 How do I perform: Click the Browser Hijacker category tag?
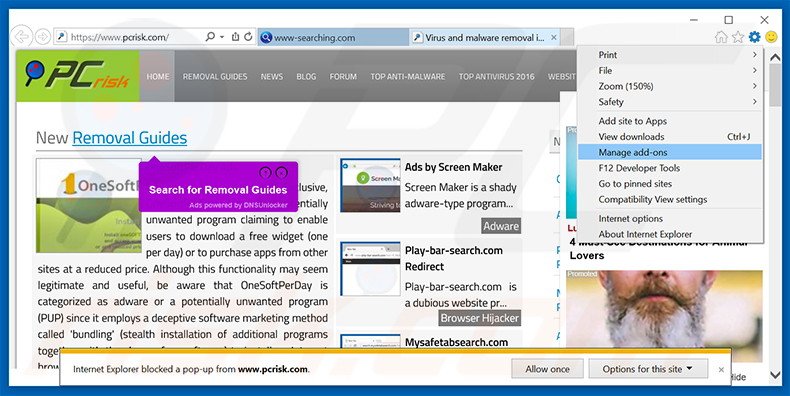pyautogui.click(x=479, y=318)
